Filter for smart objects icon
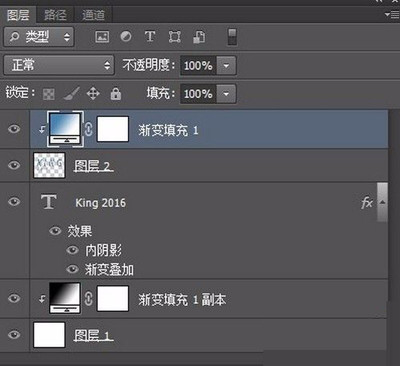The image size is (400, 366). pos(199,37)
